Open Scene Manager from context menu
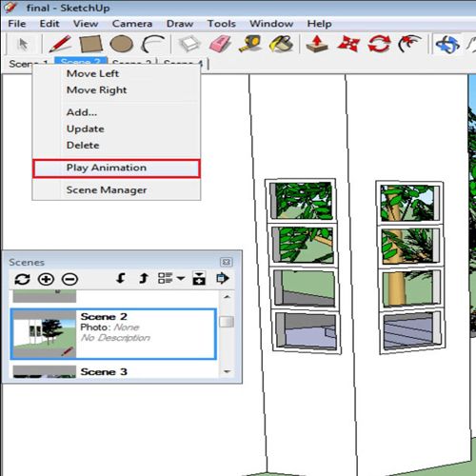The image size is (476, 476). [x=116, y=190]
